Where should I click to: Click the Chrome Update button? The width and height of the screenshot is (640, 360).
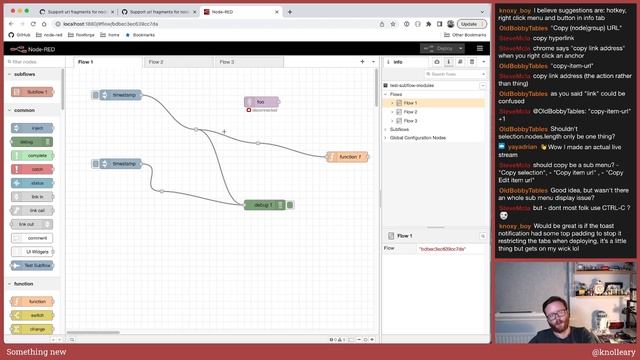coord(471,24)
